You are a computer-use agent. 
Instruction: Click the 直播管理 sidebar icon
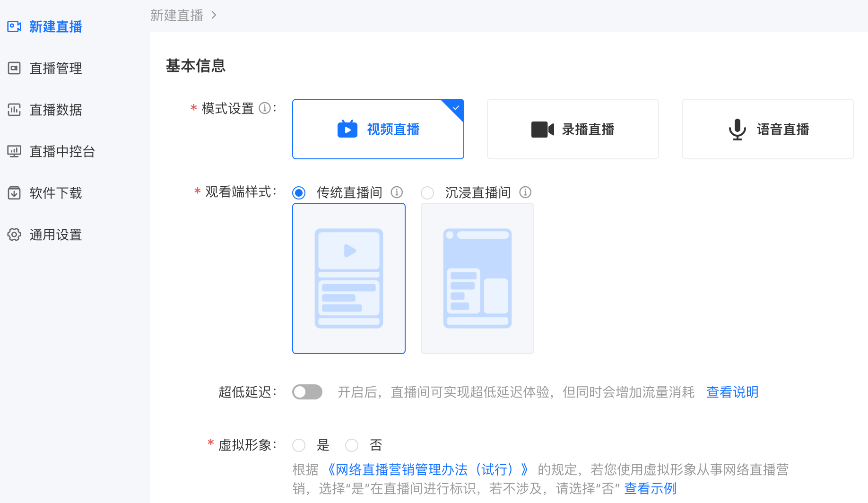pos(14,68)
